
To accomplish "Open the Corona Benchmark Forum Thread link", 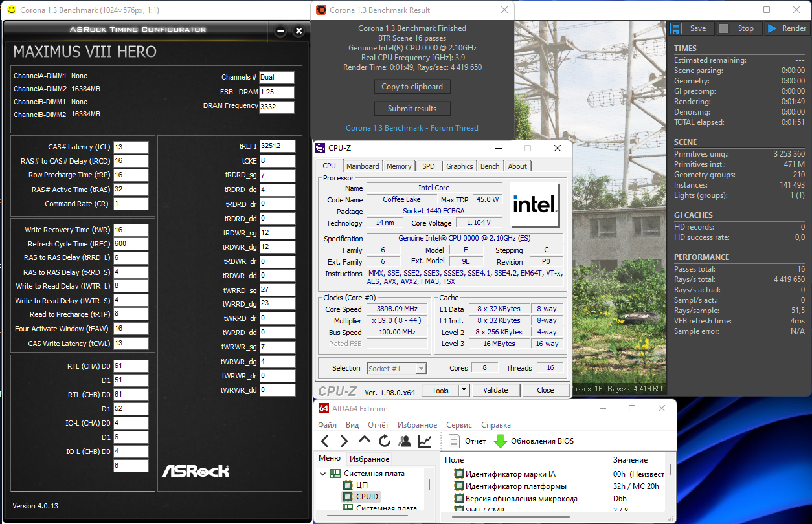I will tap(412, 128).
